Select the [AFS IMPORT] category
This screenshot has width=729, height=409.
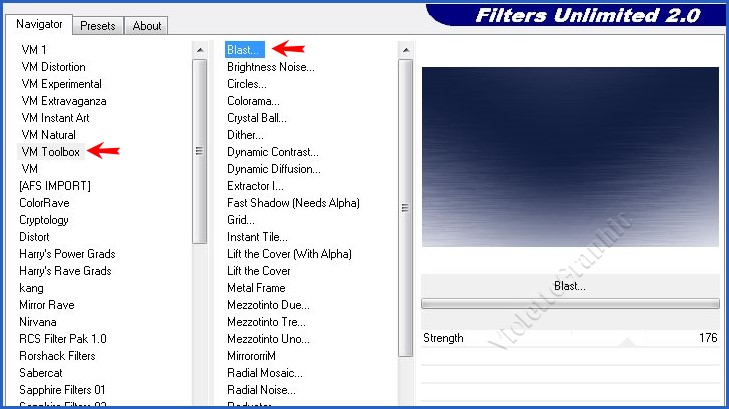[x=55, y=186]
